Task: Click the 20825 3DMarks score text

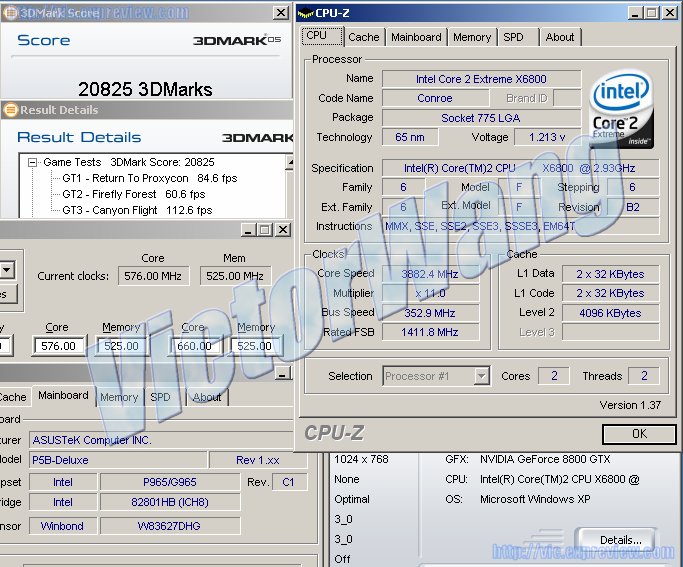Action: click(145, 89)
